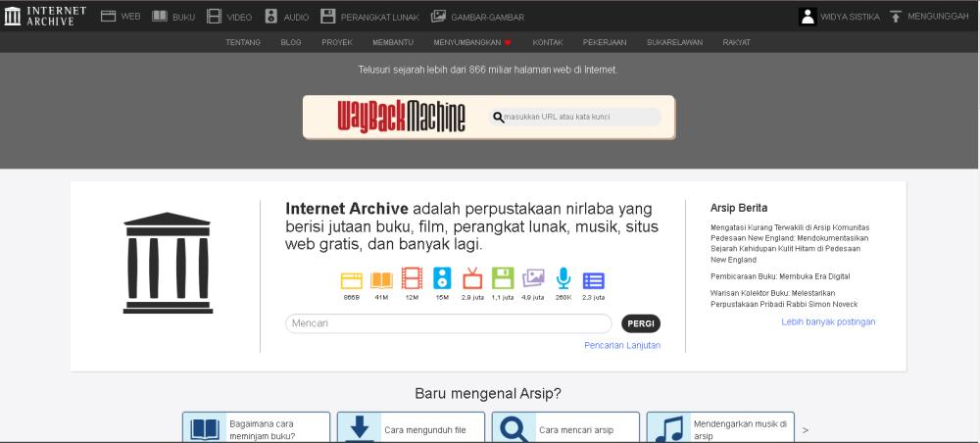Open the Gambar-Gambar image icon in top bar
The height and width of the screenshot is (443, 980).
point(439,17)
